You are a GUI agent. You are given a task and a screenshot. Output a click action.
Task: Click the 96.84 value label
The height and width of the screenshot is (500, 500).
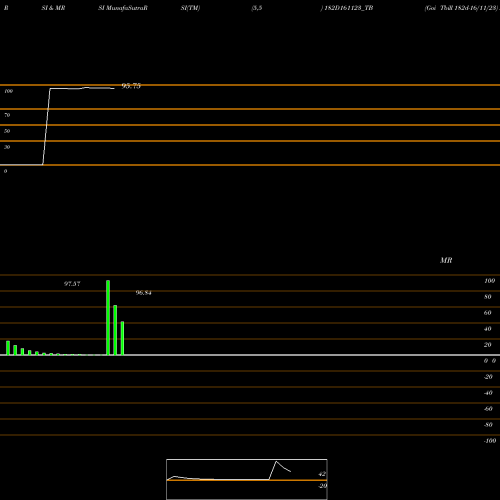(x=143, y=293)
